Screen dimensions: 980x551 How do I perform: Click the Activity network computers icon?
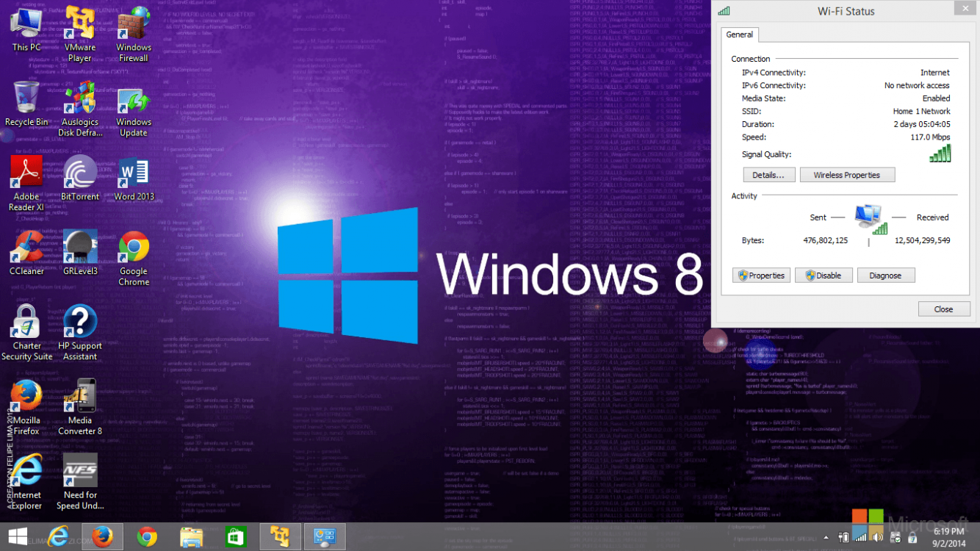(x=871, y=219)
